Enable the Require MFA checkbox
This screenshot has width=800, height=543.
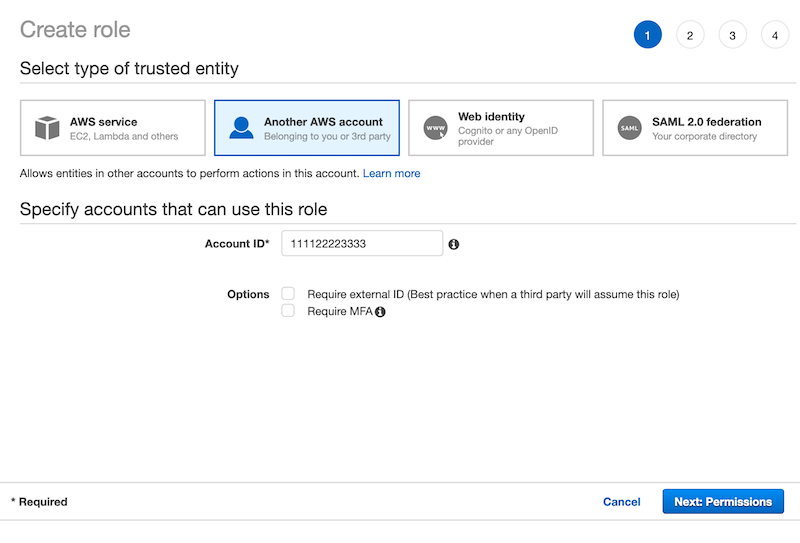pyautogui.click(x=288, y=310)
